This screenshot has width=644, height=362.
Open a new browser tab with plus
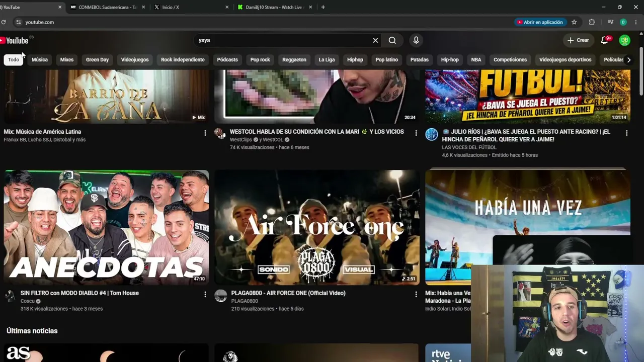(323, 7)
